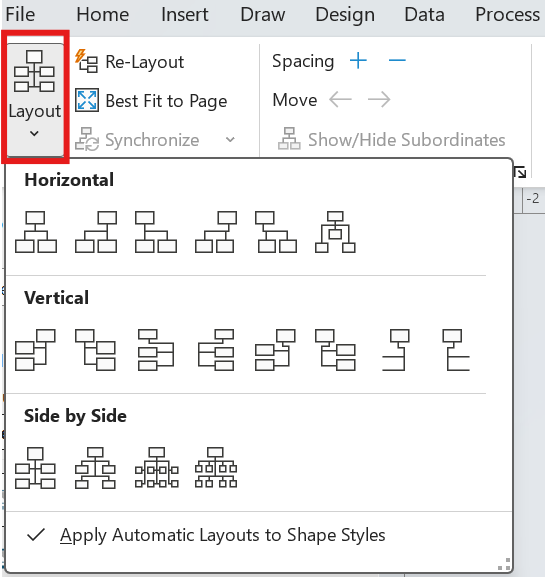545x577 pixels.
Task: Select fifth Horizontal layout icon
Action: coord(276,232)
